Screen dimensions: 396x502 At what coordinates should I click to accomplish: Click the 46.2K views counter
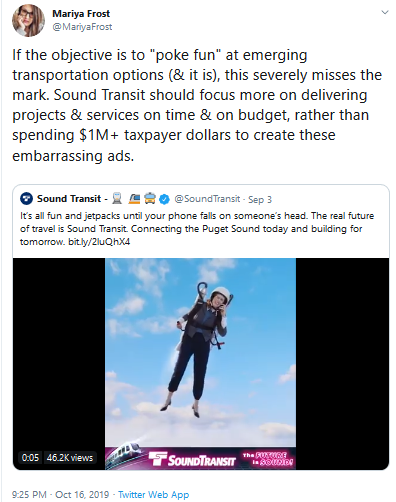[x=70, y=458]
